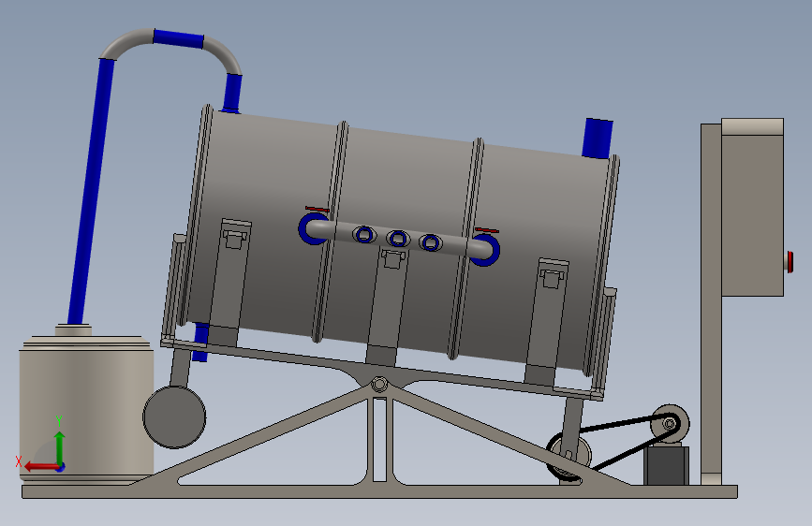Select the drum's right end flange
The height and width of the screenshot is (526, 812).
click(602, 264)
